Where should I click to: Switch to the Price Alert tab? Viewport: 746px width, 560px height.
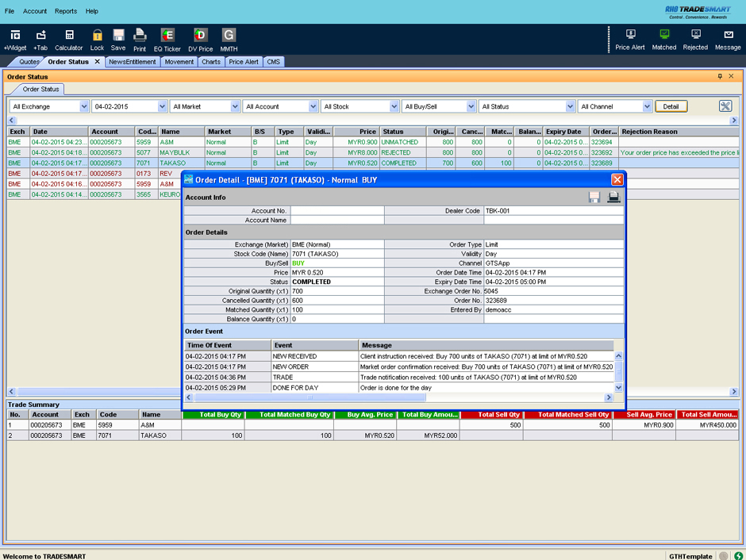click(244, 62)
